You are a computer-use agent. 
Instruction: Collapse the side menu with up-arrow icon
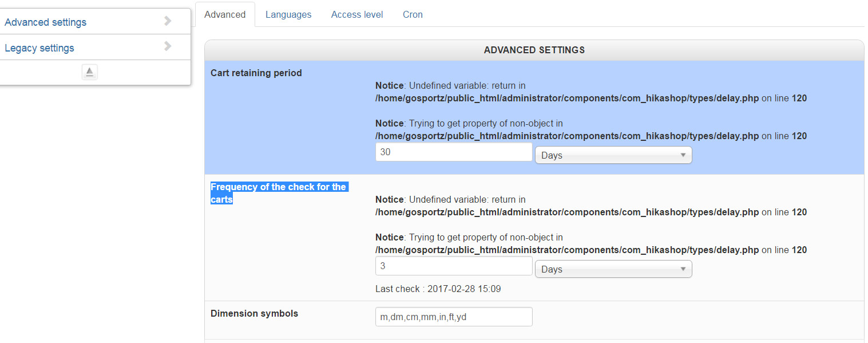[x=90, y=72]
